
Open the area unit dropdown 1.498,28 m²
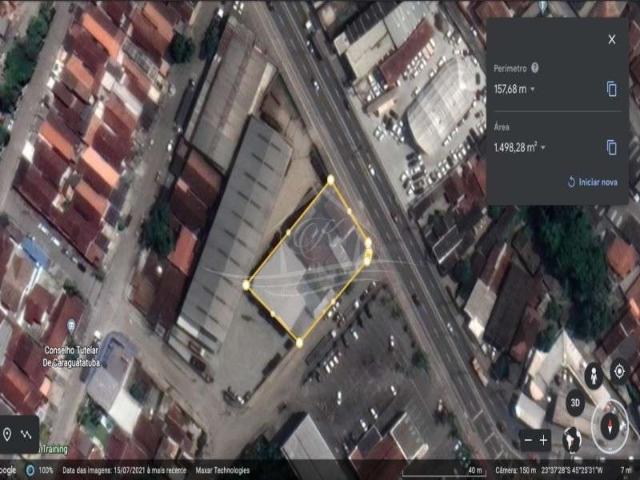click(x=518, y=147)
